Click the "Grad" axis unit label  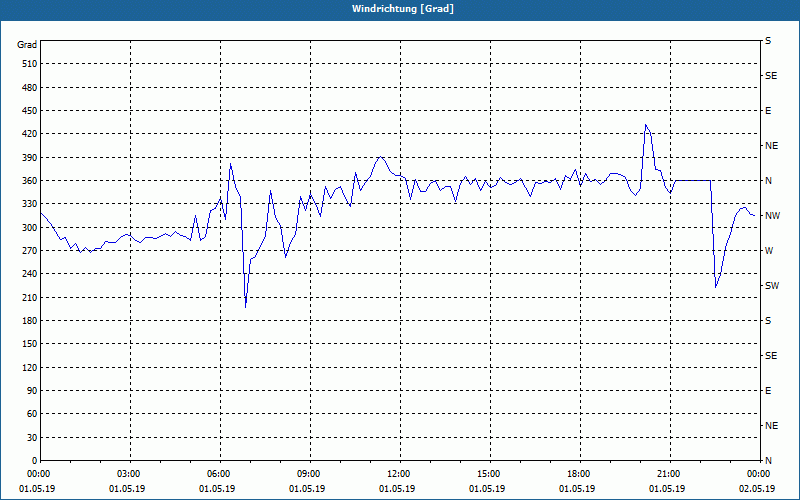tap(27, 45)
